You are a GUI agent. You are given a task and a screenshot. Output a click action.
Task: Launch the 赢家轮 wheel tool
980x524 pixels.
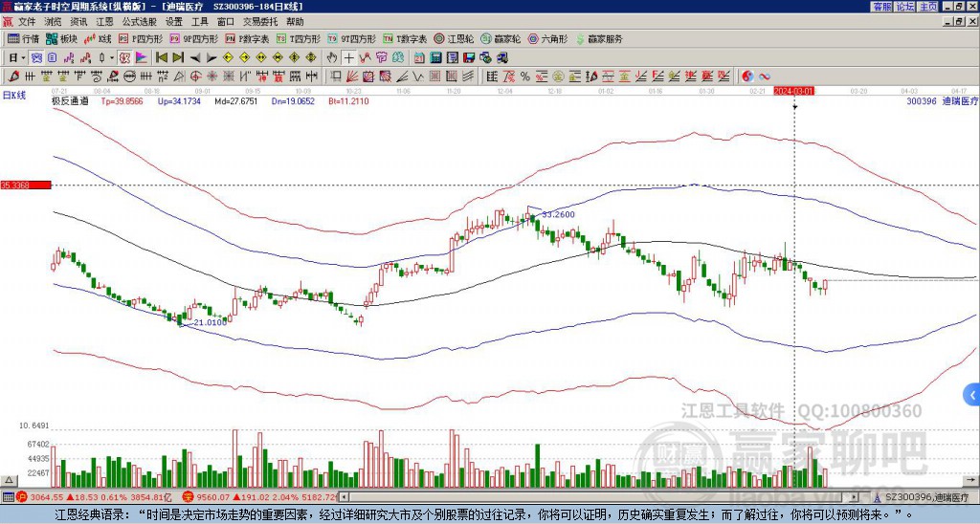(501, 38)
